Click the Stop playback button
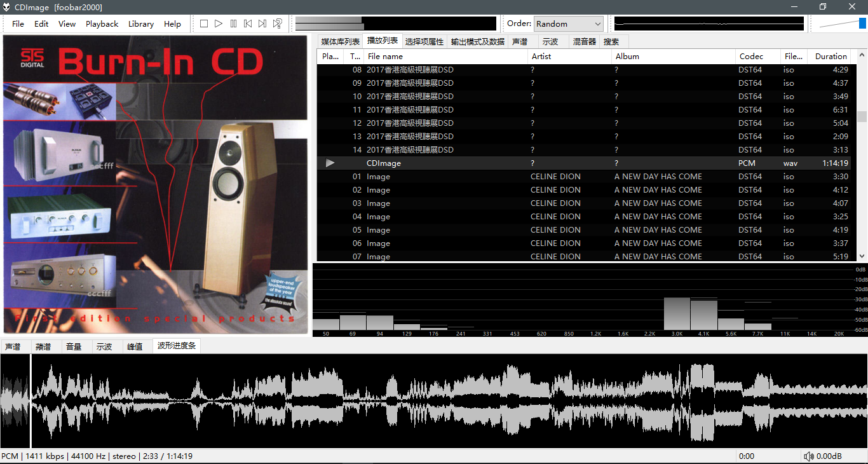Image resolution: width=868 pixels, height=464 pixels. click(x=204, y=24)
